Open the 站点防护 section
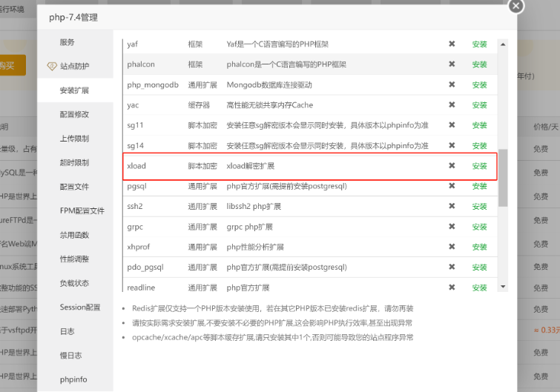Image resolution: width=560 pixels, height=392 pixels. coord(75,67)
